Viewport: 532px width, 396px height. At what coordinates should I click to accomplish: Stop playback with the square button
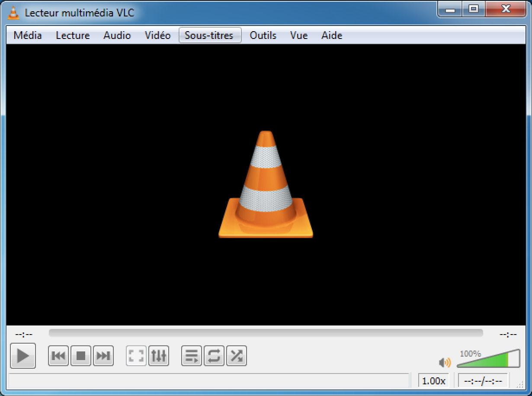click(x=81, y=356)
